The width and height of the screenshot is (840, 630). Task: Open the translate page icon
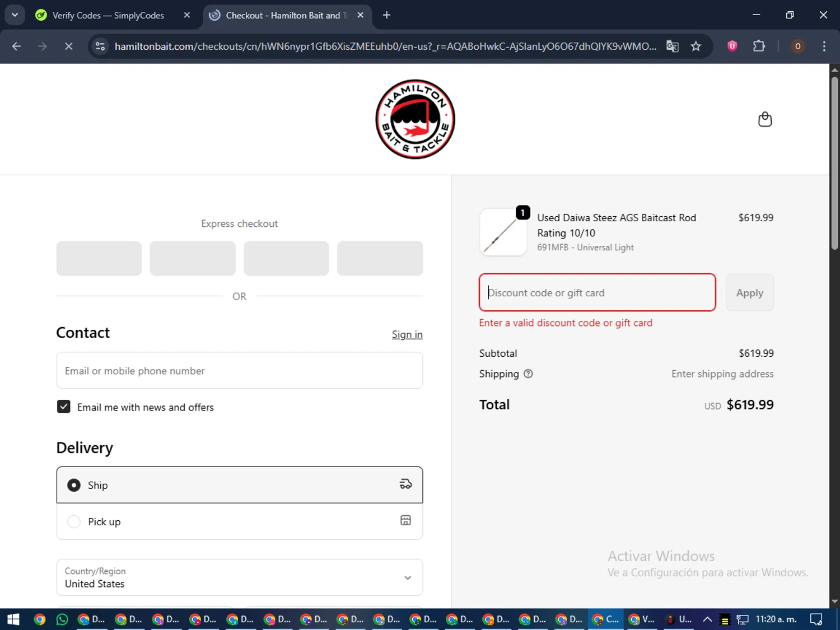coord(673,46)
